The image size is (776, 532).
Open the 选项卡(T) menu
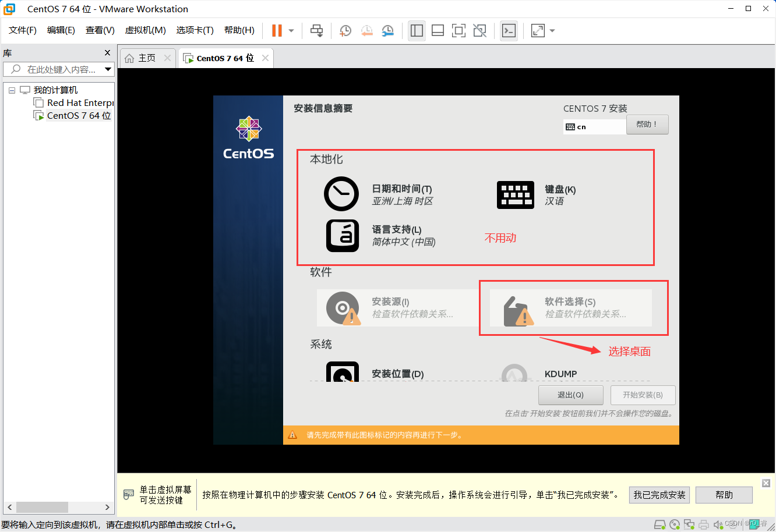pyautogui.click(x=195, y=30)
